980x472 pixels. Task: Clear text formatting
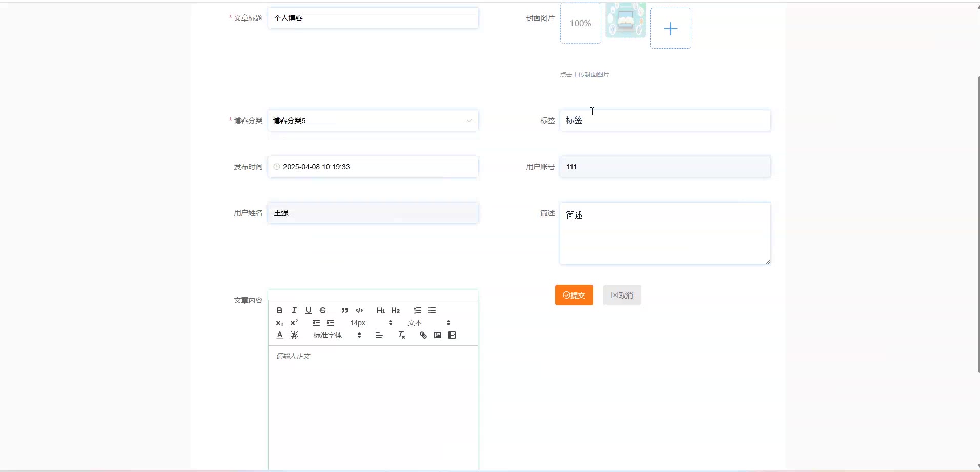tap(401, 335)
